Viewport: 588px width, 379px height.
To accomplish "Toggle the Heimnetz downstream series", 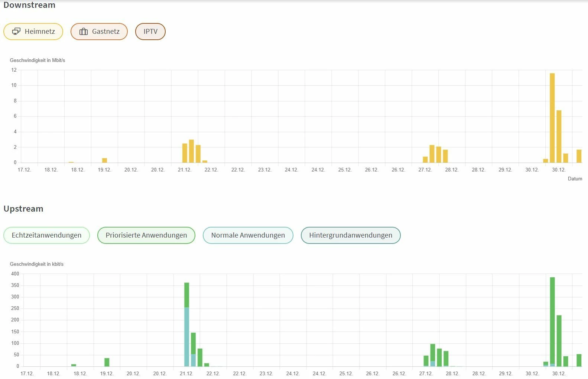I will click(x=33, y=32).
